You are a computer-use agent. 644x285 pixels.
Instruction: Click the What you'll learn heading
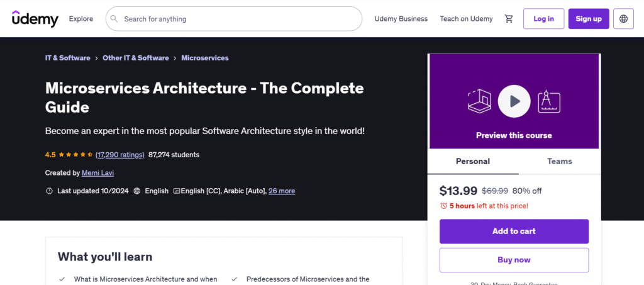(105, 257)
